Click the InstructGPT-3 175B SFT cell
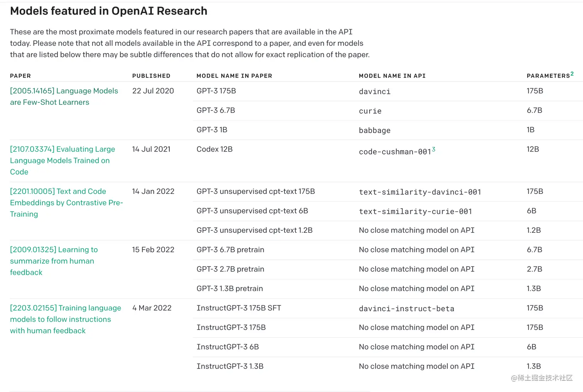Viewport: 583px width, 392px height. 239,308
